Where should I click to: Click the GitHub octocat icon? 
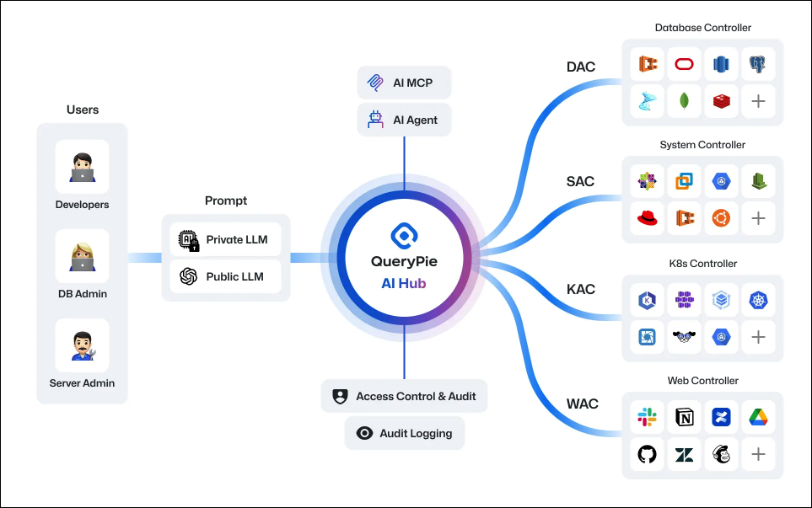pos(647,454)
